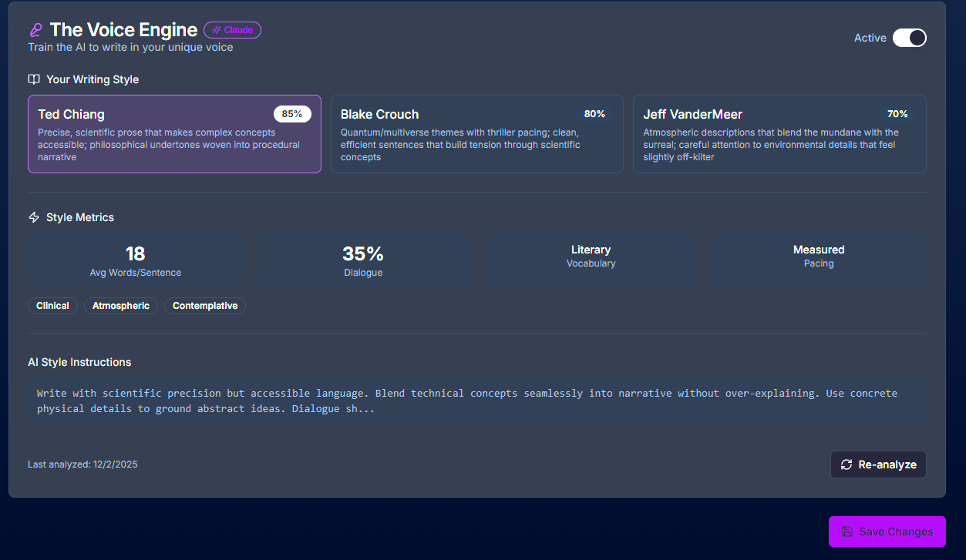Click the refresh icon on the Re-analyze button
This screenshot has height=560, width=966.
(x=846, y=464)
